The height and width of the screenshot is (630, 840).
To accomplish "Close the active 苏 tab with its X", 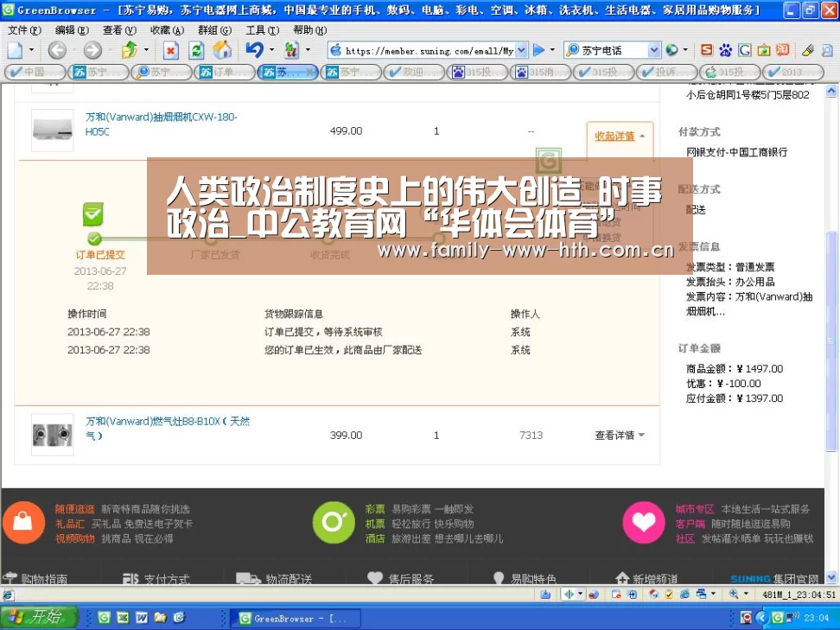I will click(309, 73).
